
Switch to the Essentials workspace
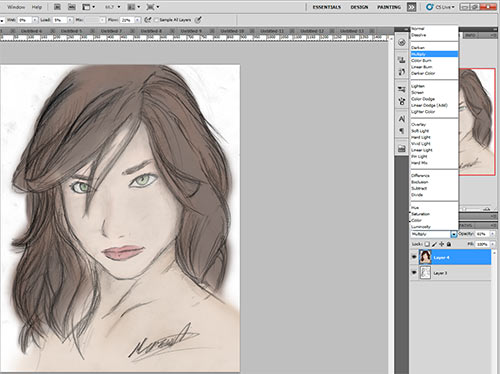(x=327, y=7)
